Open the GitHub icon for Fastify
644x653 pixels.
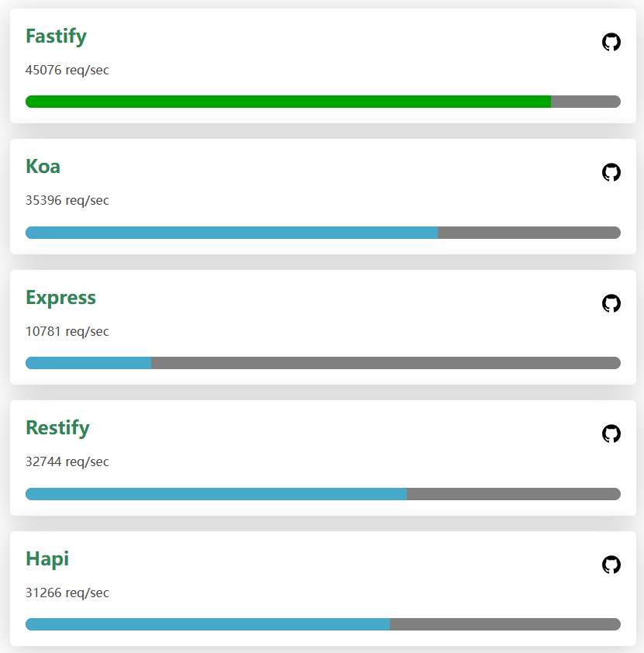tap(611, 42)
